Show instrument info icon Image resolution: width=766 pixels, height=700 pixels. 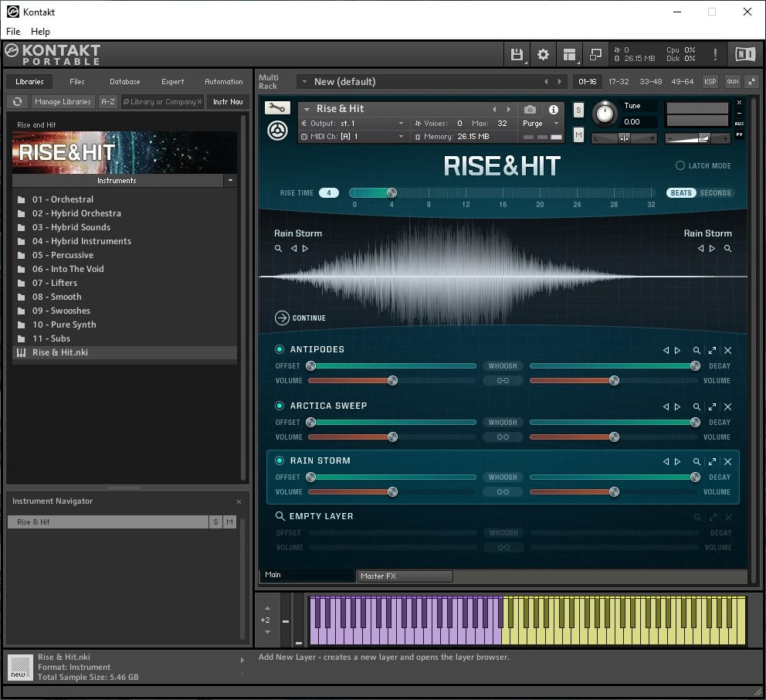[554, 109]
